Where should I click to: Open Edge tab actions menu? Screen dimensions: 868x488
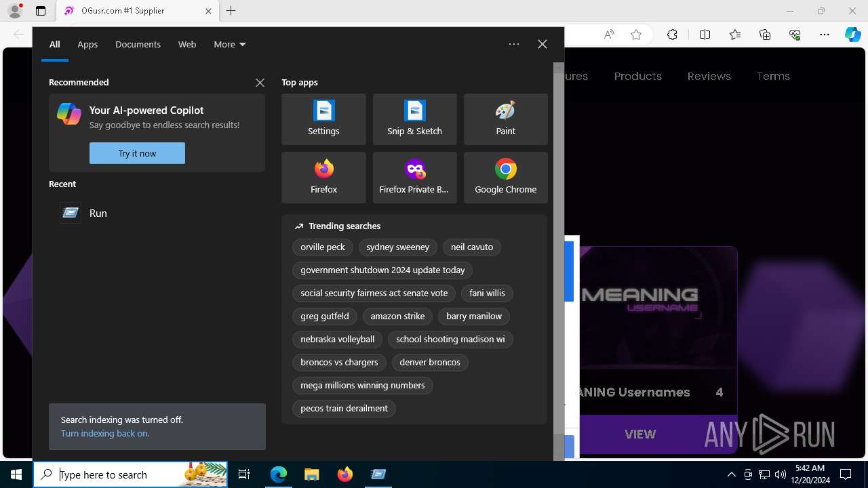pyautogui.click(x=41, y=11)
